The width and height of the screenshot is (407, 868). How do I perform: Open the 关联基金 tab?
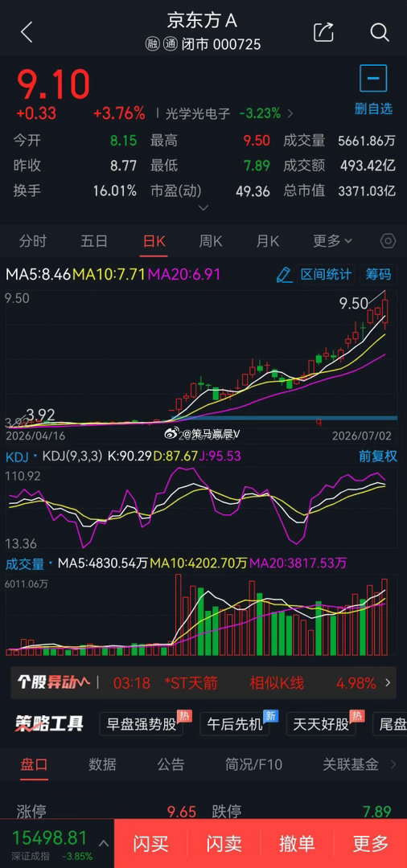(x=351, y=764)
